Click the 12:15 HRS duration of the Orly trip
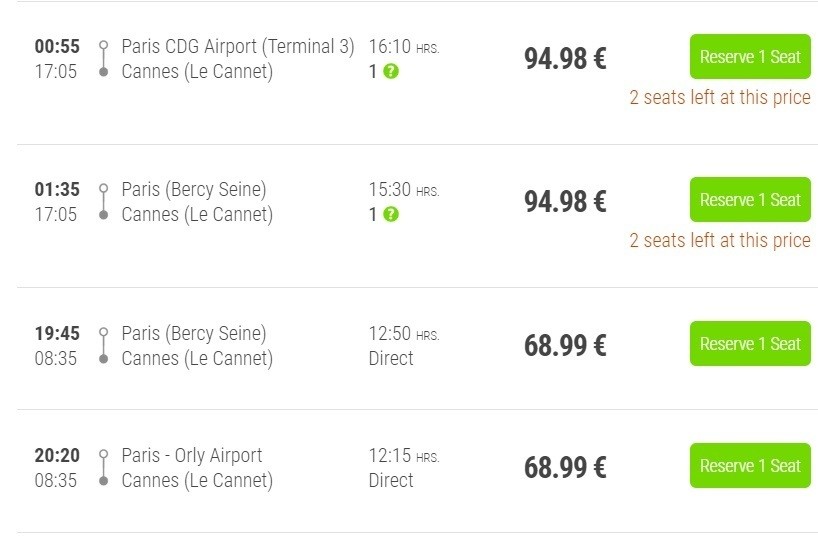The image size is (818, 536). click(403, 456)
